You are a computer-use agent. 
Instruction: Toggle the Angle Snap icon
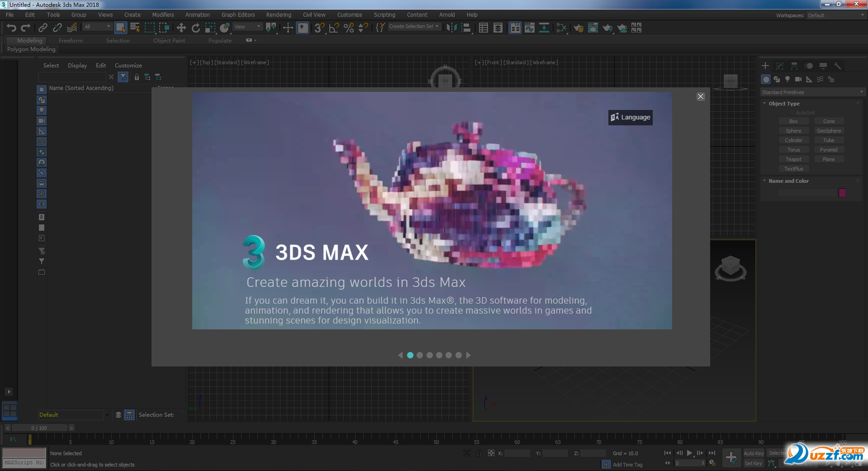[334, 28]
